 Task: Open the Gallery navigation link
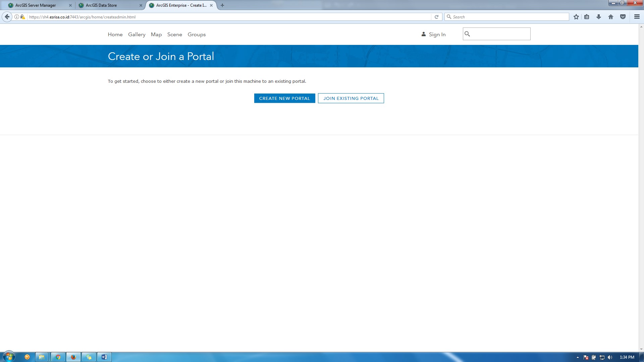pyautogui.click(x=137, y=35)
